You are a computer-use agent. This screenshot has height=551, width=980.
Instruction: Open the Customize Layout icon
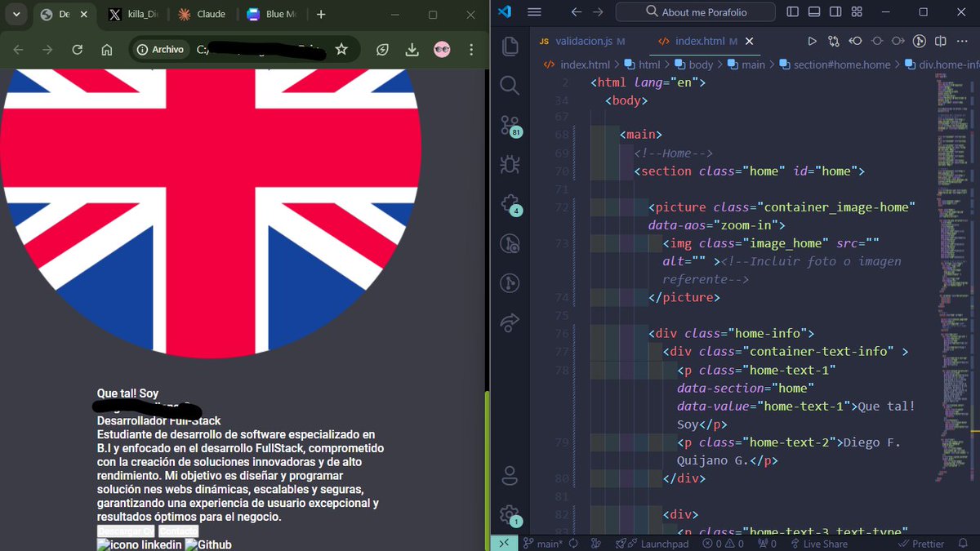pos(856,11)
